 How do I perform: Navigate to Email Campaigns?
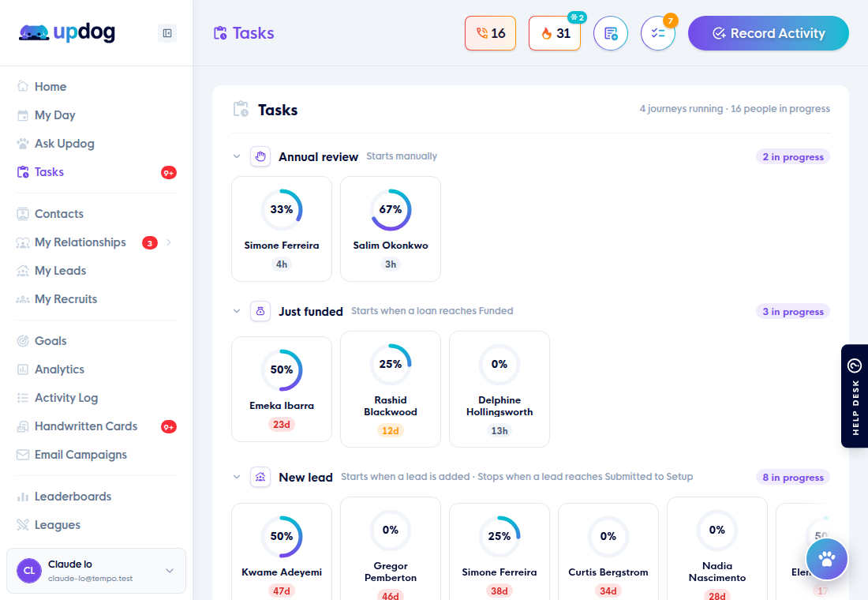80,455
